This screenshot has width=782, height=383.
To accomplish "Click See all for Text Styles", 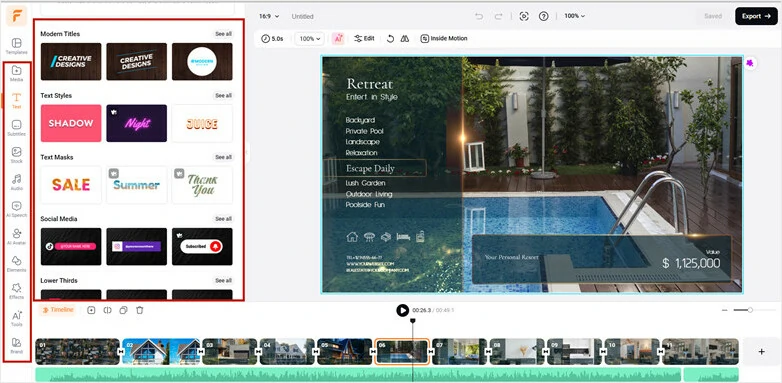I will 223,95.
